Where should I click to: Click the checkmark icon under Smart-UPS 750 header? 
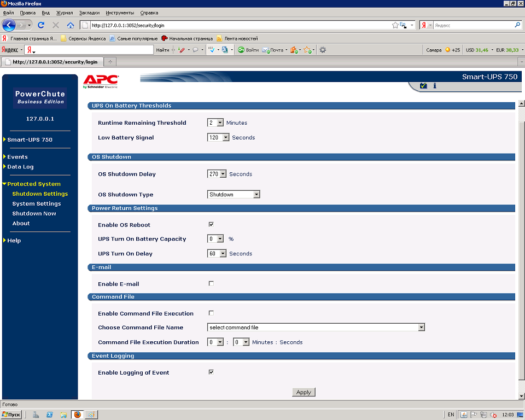pyautogui.click(x=423, y=86)
